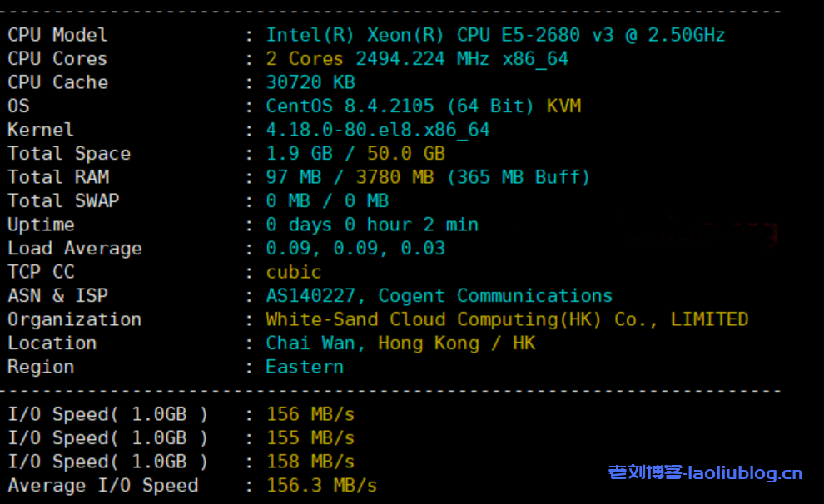Click the Intel Xeon CPU model value
824x504 pixels.
click(495, 35)
